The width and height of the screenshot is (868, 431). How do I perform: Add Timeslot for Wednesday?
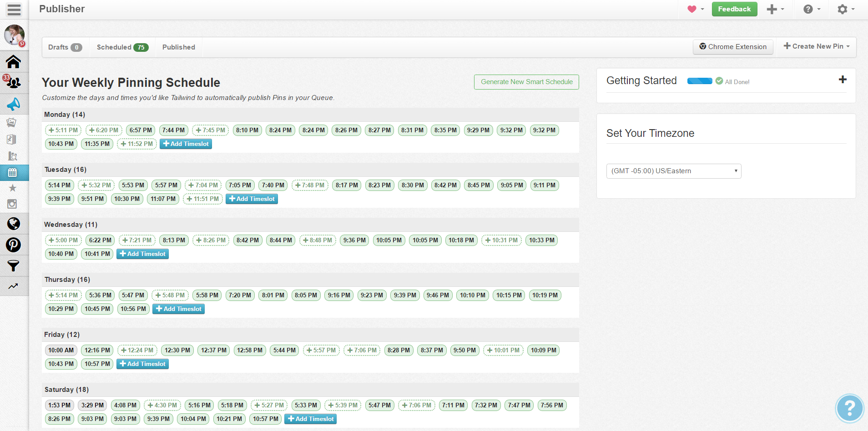coord(142,254)
